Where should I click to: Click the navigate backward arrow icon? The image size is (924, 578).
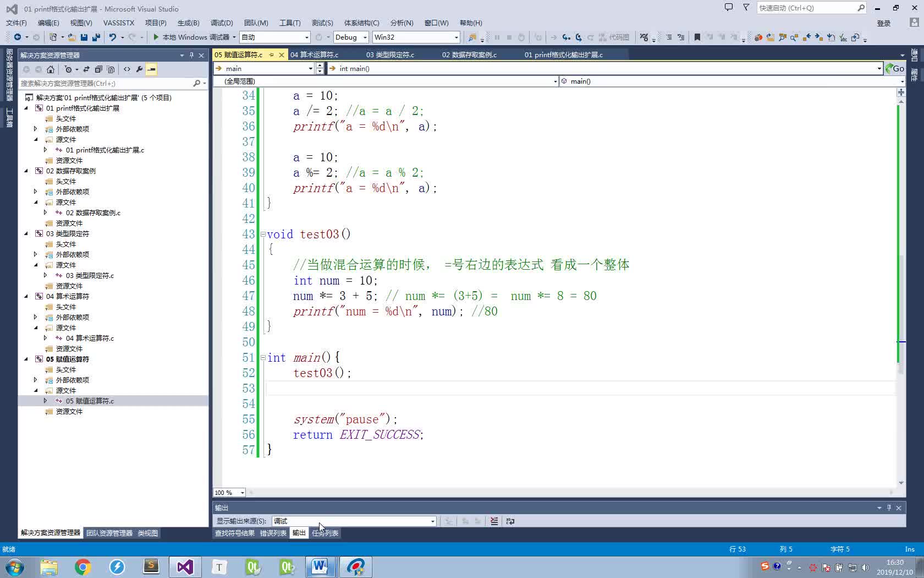(18, 37)
